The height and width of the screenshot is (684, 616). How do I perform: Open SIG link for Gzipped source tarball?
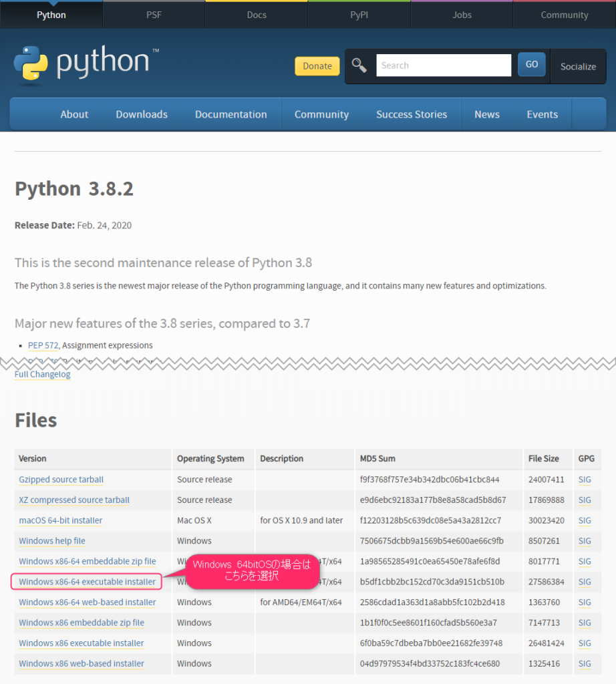585,480
